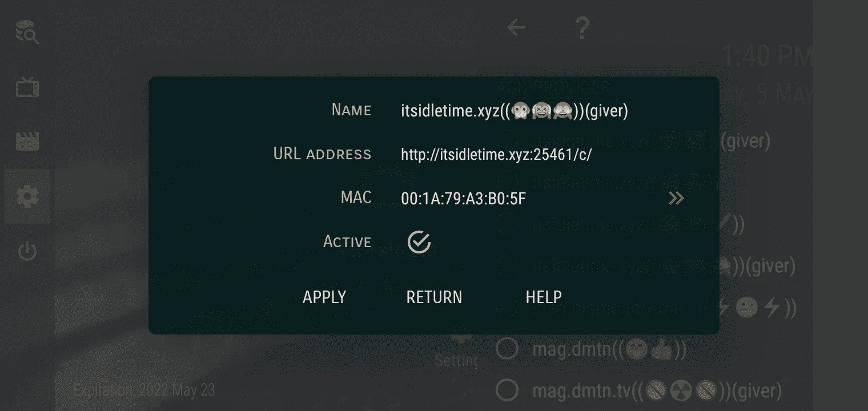868x411 pixels.
Task: Click the MAC label
Action: 356,198
